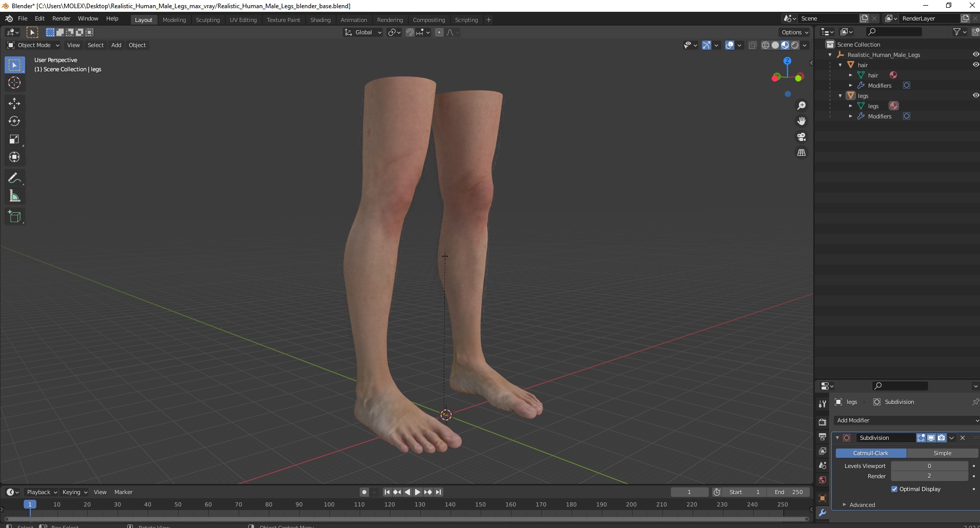Activate the Rotate tool
Viewport: 980px width, 528px height.
point(14,121)
